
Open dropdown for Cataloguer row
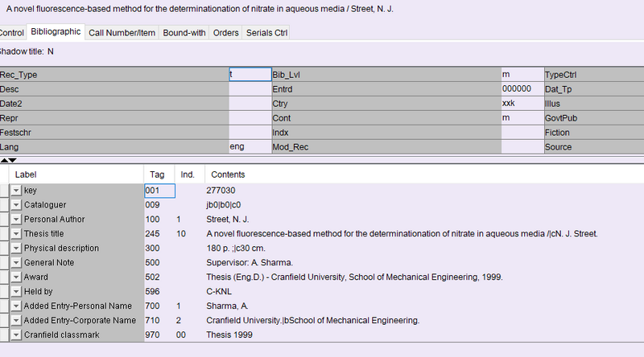15,205
